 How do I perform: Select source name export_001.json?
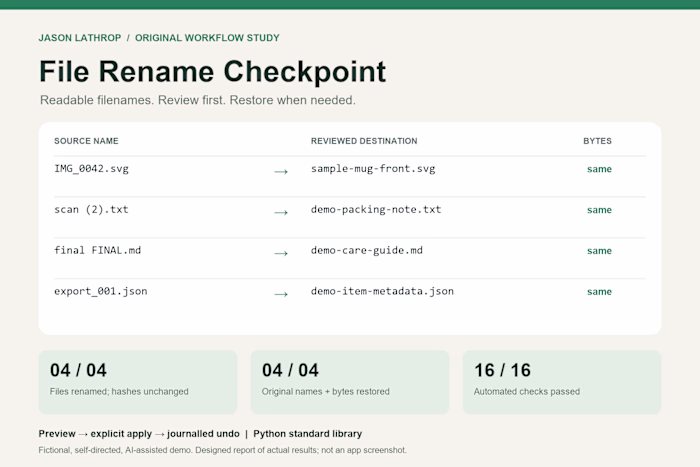tap(100, 292)
